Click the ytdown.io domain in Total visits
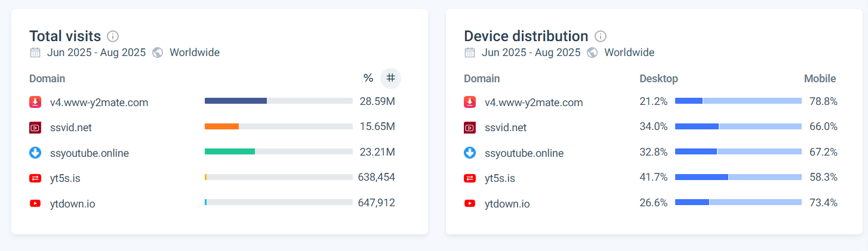Viewport: 868px width, 251px height. point(72,204)
